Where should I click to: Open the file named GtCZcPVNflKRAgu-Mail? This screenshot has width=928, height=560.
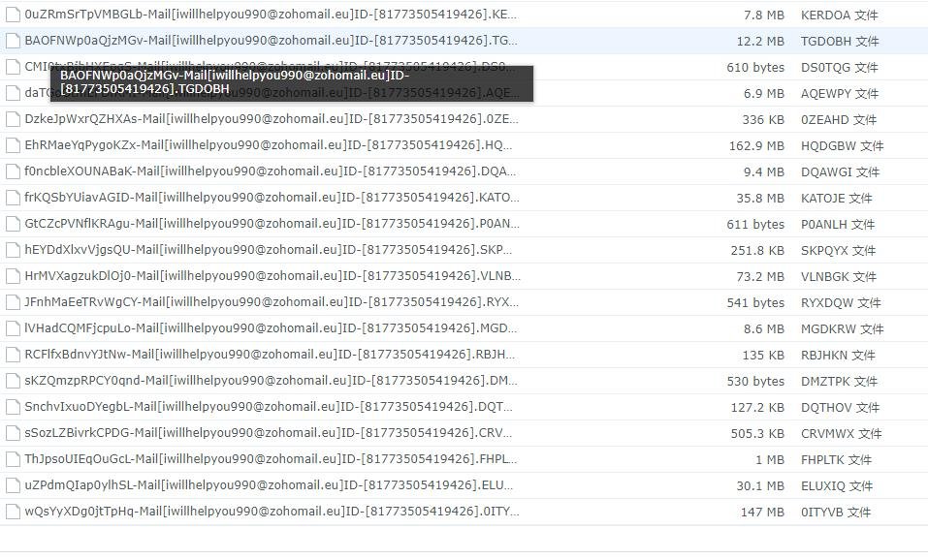tap(272, 224)
